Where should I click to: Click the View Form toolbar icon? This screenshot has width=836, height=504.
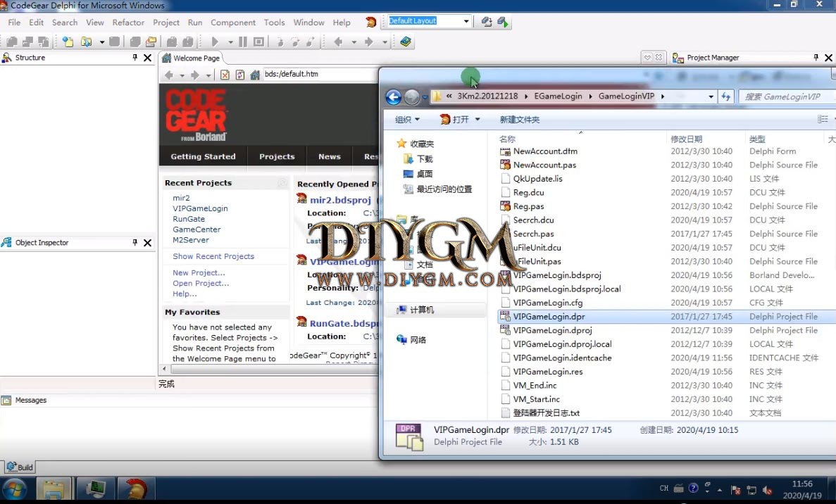tap(27, 42)
